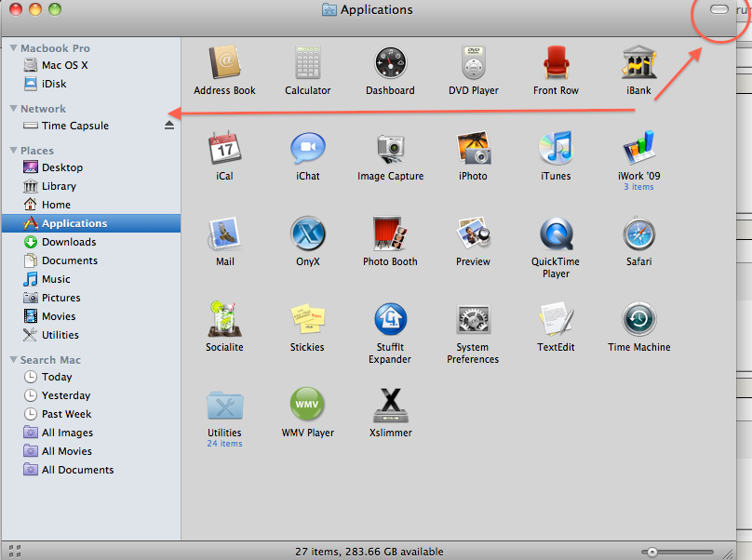Select the Preview app icon
This screenshot has height=560, width=752.
click(474, 233)
